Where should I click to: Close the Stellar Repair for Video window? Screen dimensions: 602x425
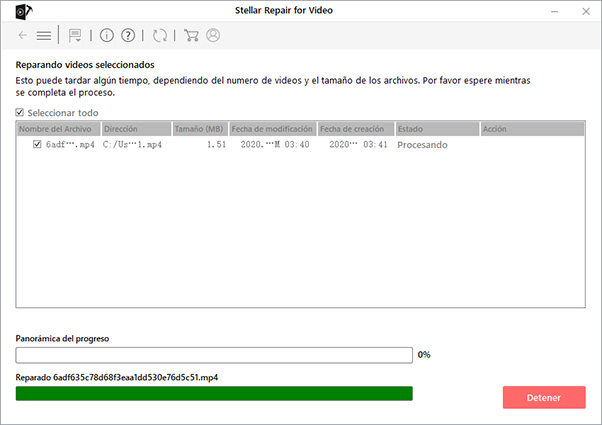click(586, 12)
